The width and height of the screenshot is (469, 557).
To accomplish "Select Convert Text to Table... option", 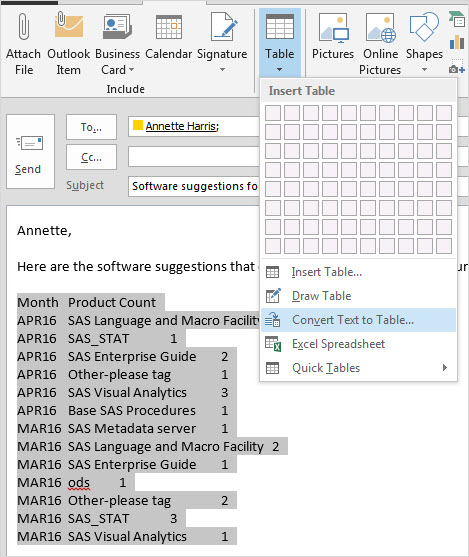I will 359,320.
